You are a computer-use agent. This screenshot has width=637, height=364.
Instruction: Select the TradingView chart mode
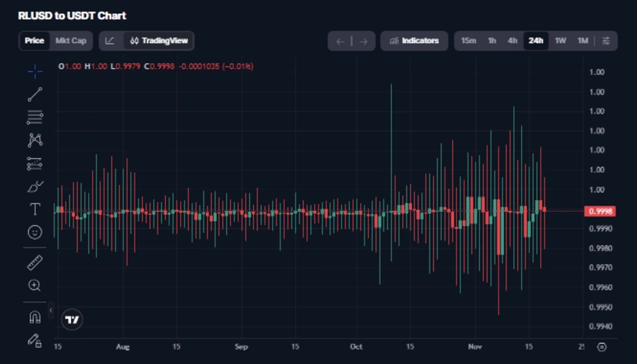pyautogui.click(x=158, y=40)
